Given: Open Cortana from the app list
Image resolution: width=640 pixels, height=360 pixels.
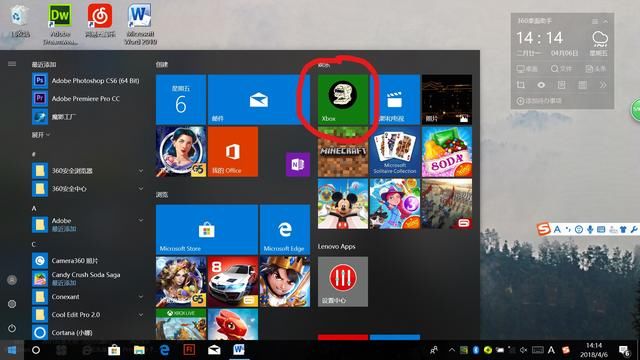Looking at the screenshot, I should click(88, 333).
